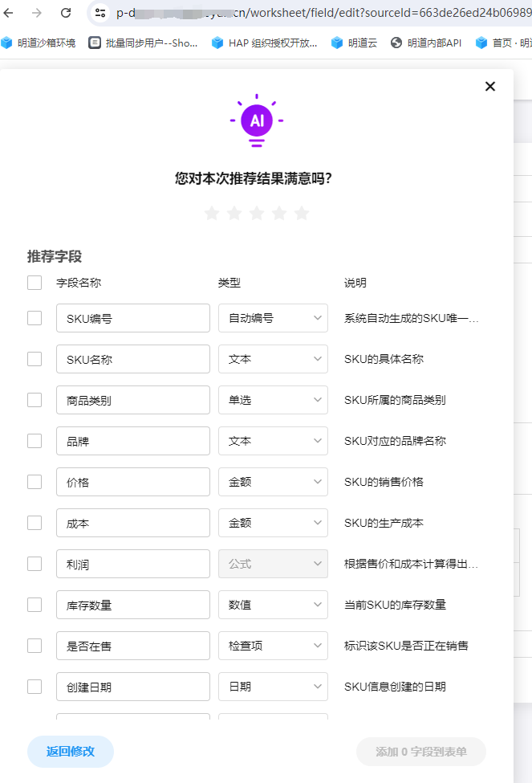Viewport: 532px width, 783px height.
Task: Rate the result with the third star
Action: (257, 213)
